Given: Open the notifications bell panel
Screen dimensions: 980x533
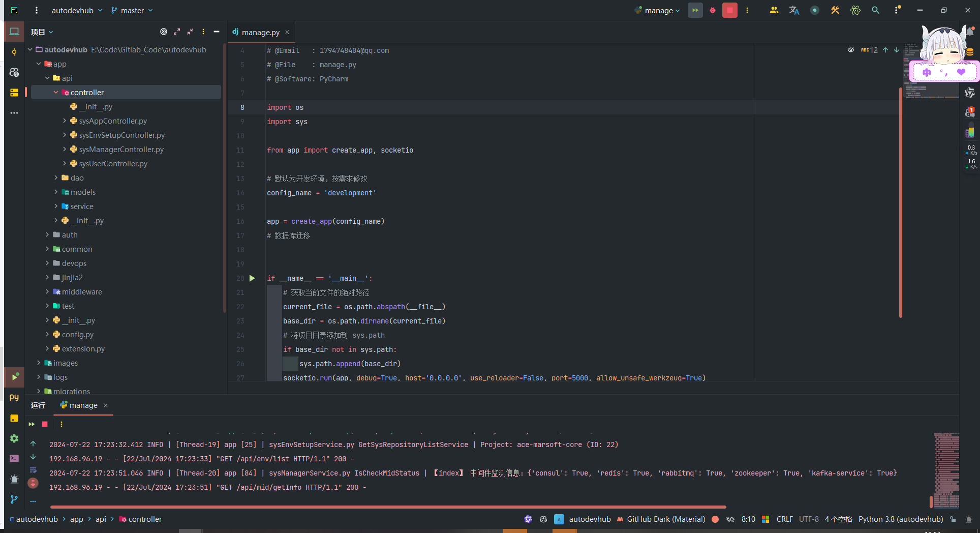Looking at the screenshot, I should tap(970, 32).
